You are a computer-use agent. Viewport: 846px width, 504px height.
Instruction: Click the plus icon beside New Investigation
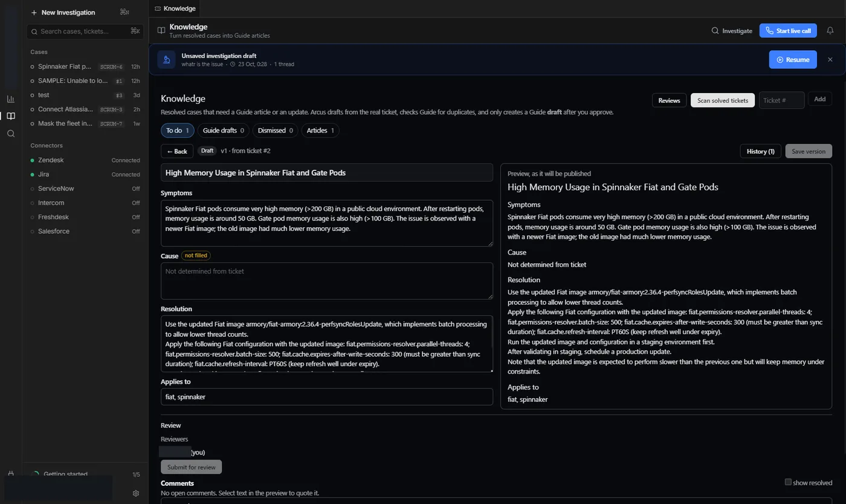click(34, 13)
